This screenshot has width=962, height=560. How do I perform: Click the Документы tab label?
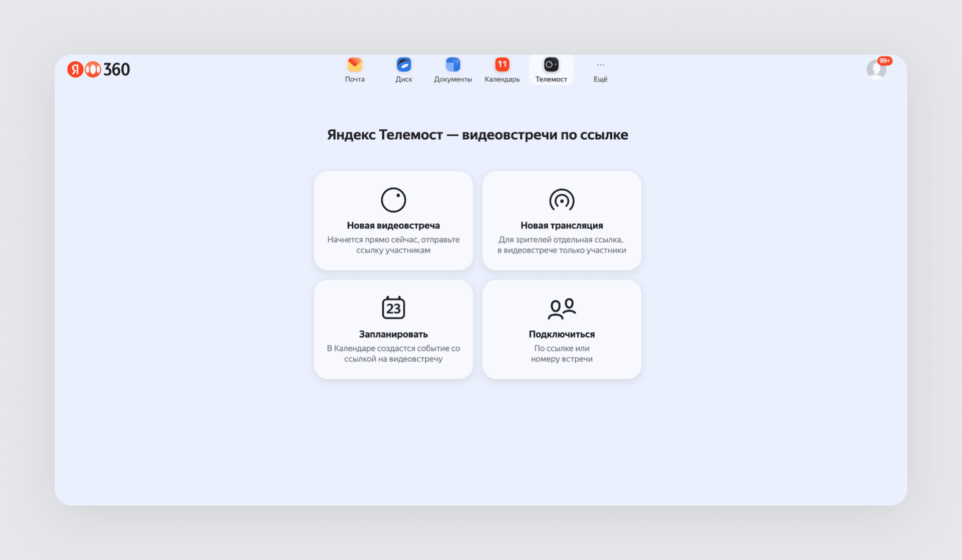click(453, 79)
